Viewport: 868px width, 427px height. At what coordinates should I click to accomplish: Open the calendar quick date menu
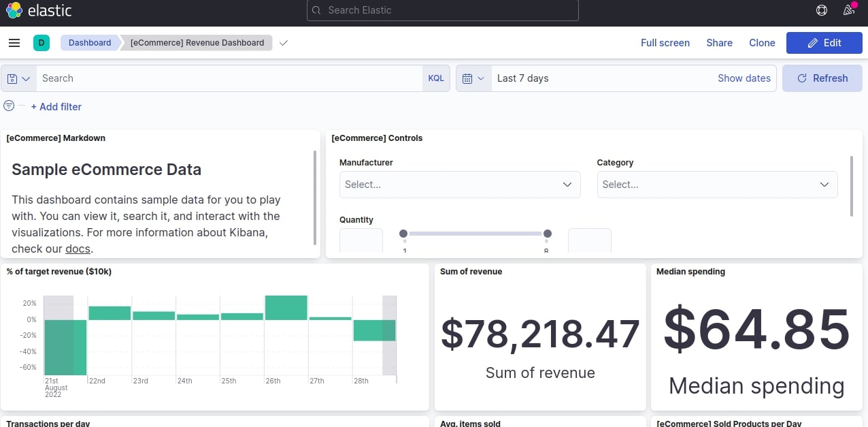coord(473,78)
